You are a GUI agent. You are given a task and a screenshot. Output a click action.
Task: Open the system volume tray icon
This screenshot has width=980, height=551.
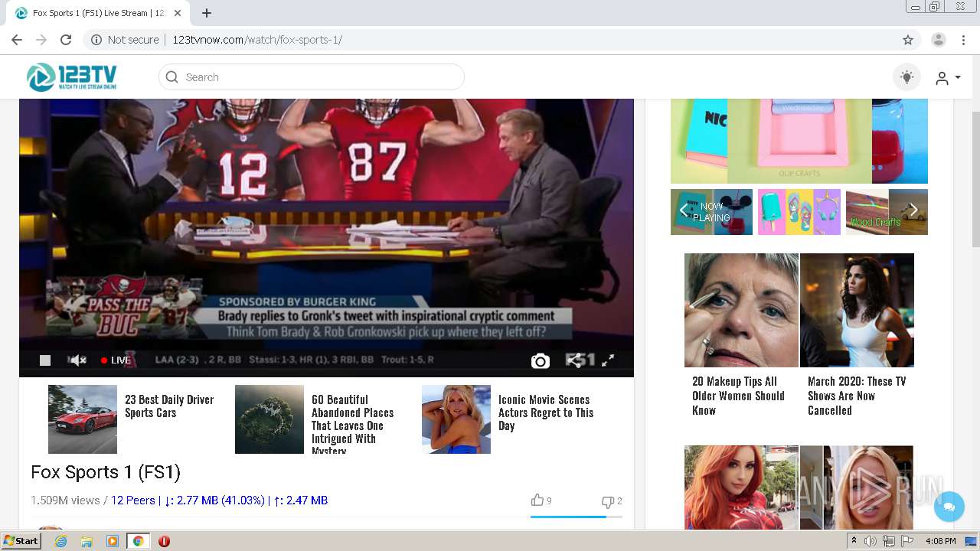click(871, 541)
